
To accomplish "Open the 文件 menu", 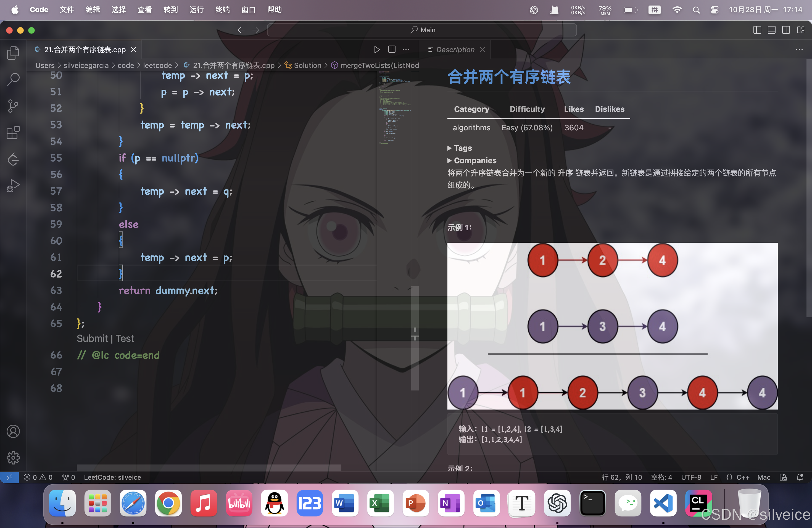I will click(x=67, y=10).
